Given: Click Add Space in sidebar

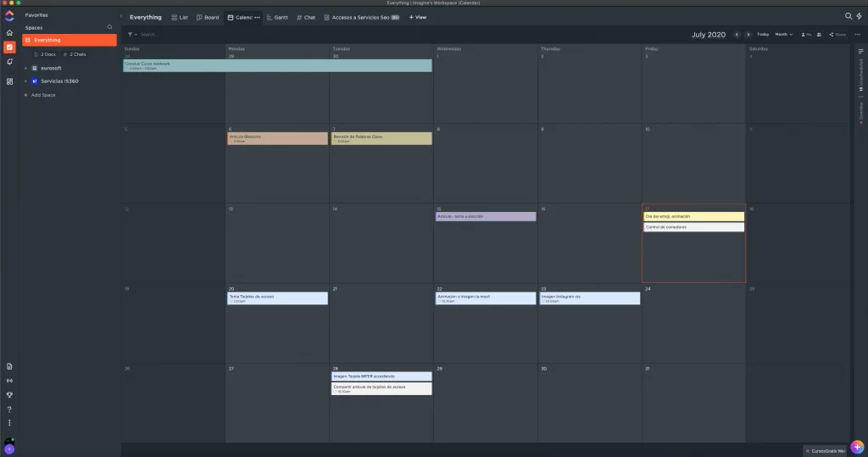Looking at the screenshot, I should point(39,95).
